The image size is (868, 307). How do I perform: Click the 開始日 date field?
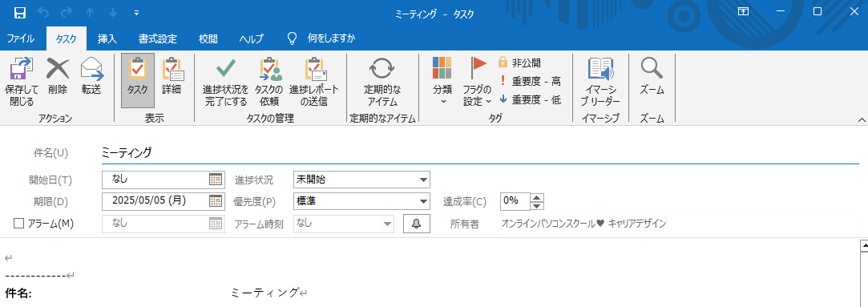pos(155,180)
